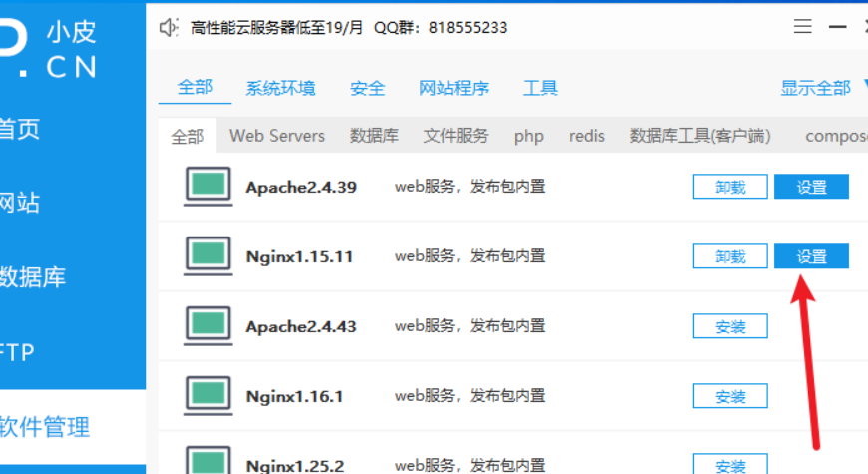Image resolution: width=868 pixels, height=474 pixels.
Task: Click 设置 button for Nginx1.15.11
Action: point(811,256)
